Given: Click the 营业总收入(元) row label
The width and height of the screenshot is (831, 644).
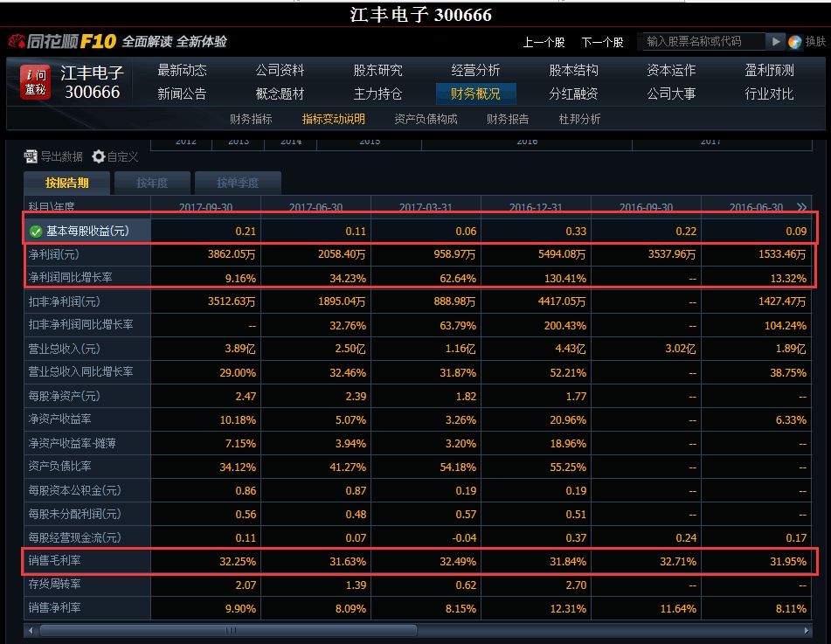Looking at the screenshot, I should click(x=64, y=349).
